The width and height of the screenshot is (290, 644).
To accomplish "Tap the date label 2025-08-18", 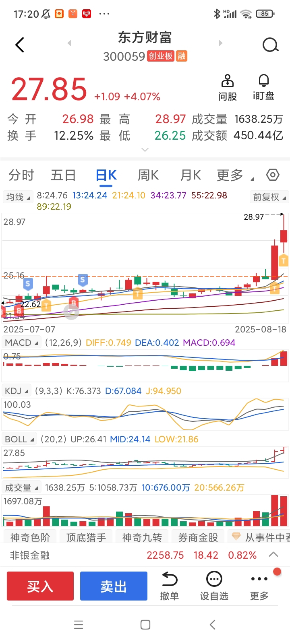I will (x=261, y=329).
